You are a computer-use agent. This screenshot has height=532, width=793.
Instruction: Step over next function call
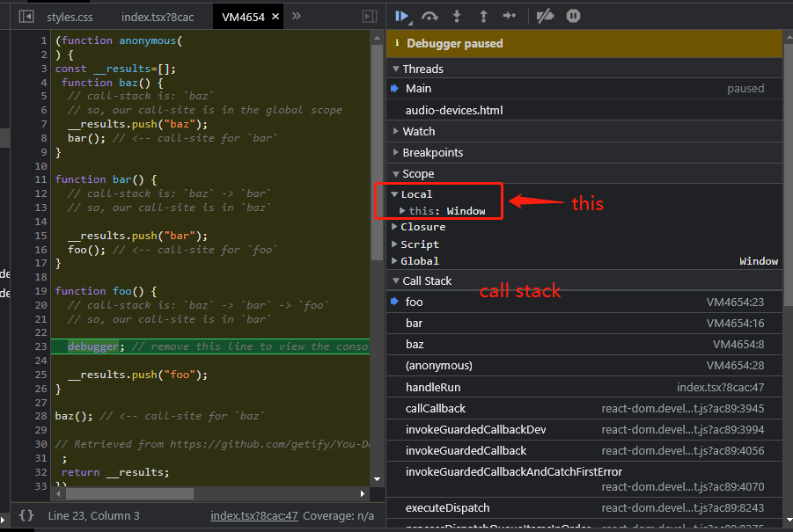pyautogui.click(x=430, y=16)
